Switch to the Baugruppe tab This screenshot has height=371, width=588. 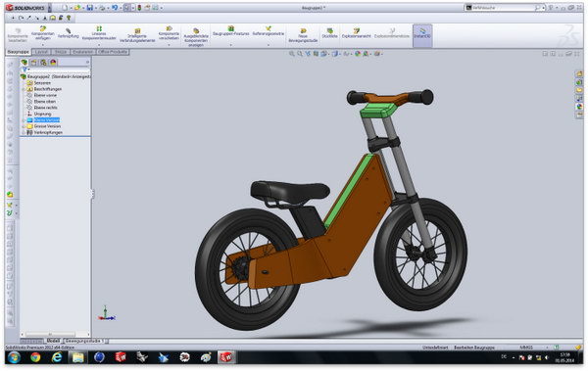pos(18,52)
